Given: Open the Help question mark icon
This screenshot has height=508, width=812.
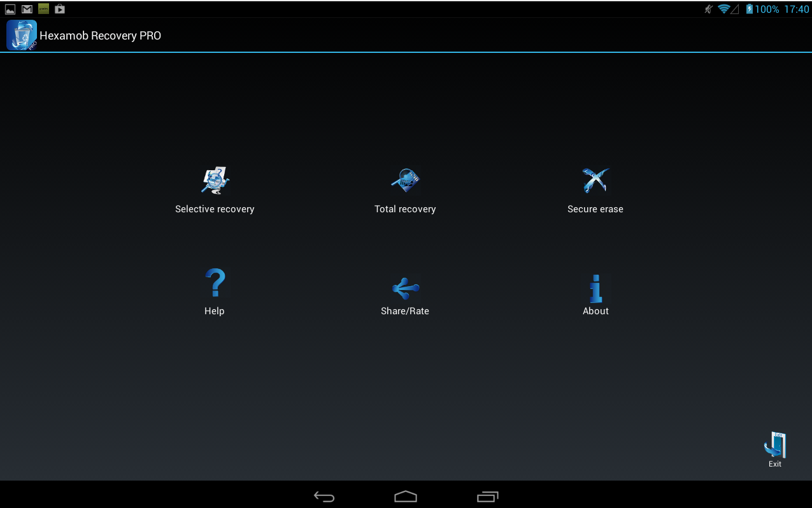Looking at the screenshot, I should click(x=215, y=282).
